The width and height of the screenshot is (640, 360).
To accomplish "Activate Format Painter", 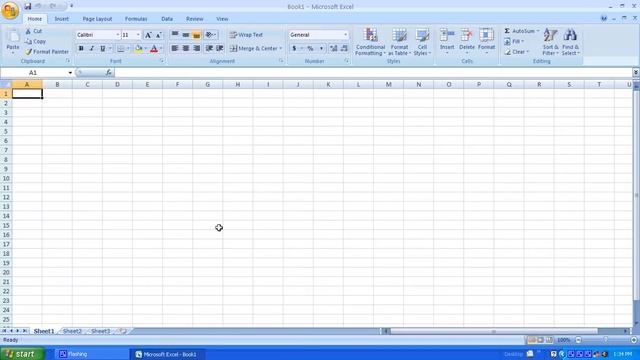I will (x=47, y=52).
